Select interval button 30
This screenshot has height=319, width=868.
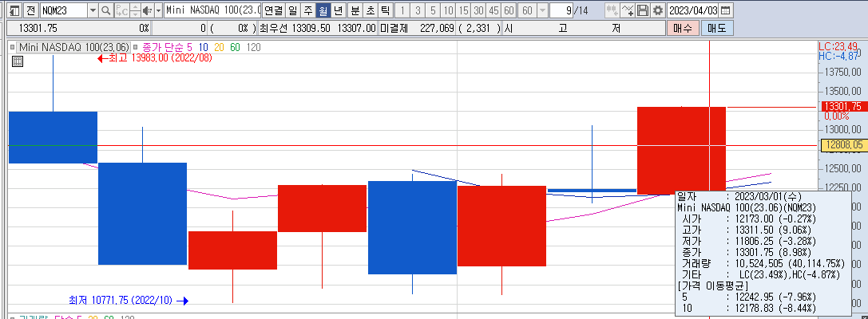478,10
